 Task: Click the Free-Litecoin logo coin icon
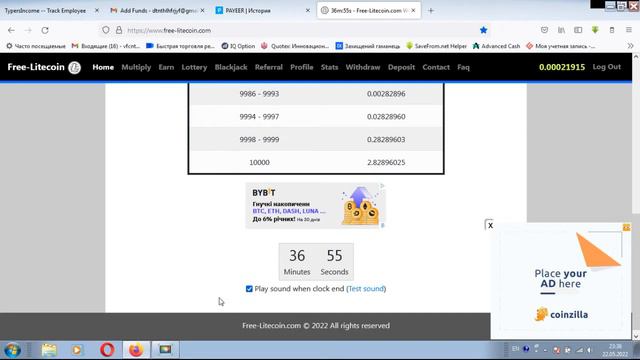point(74,67)
